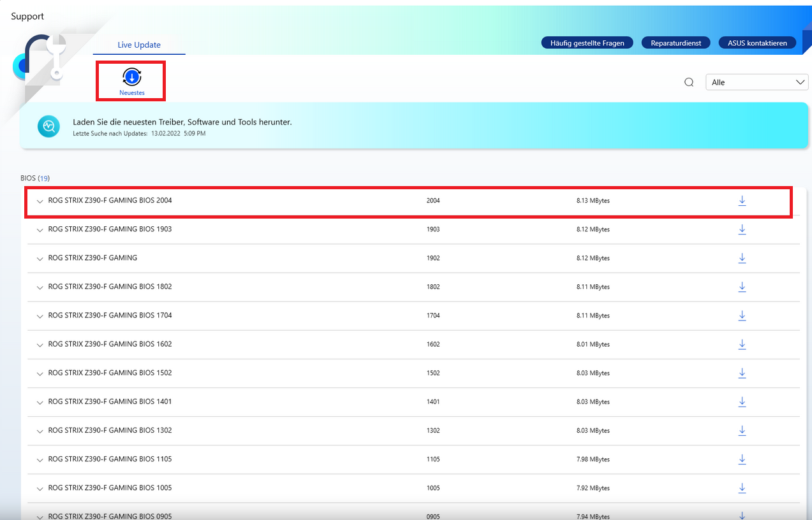Open the Reparaturdienst page
The width and height of the screenshot is (812, 520).
tap(675, 43)
